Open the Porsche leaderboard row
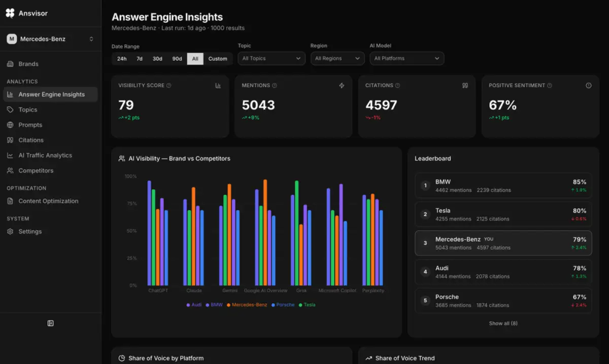The image size is (609, 364). [x=503, y=301]
